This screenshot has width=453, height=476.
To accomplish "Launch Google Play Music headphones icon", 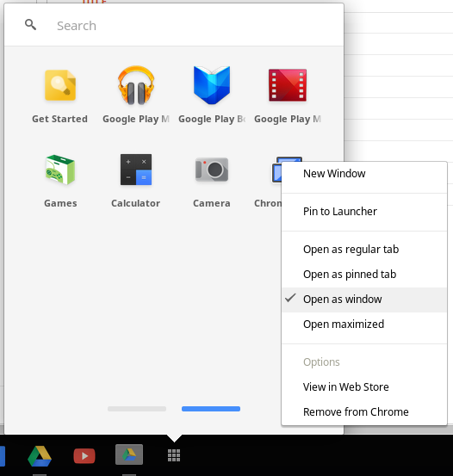I will (136, 85).
